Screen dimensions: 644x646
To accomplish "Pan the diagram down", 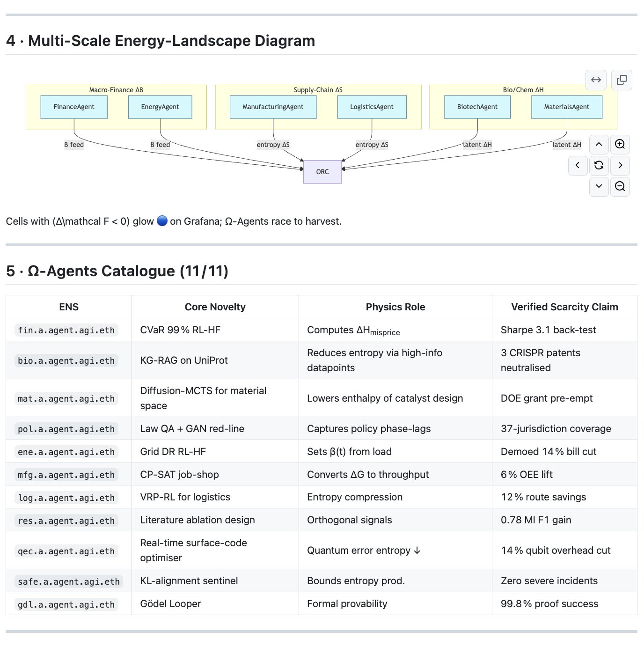I will tap(599, 186).
